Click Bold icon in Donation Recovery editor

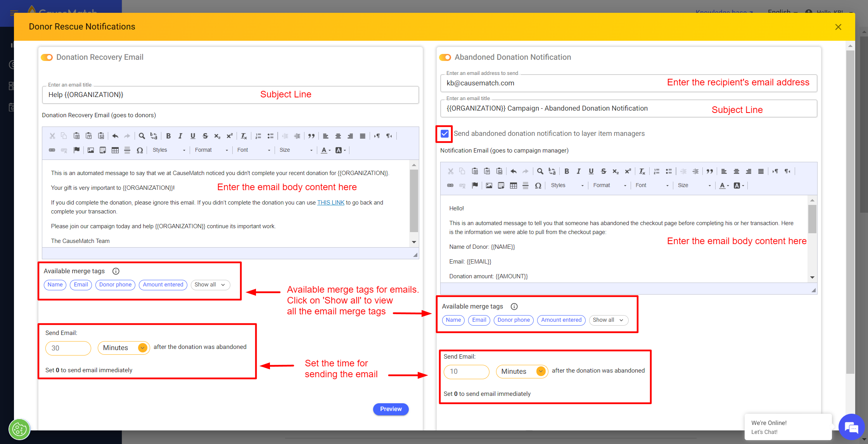[x=168, y=136]
